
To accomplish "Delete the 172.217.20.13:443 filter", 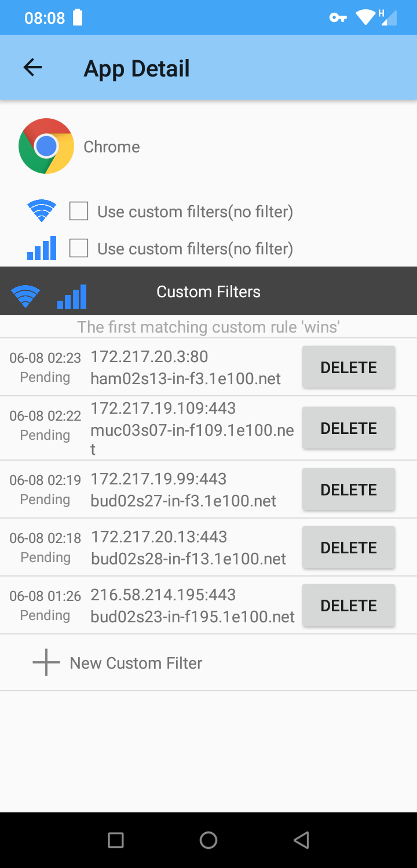I will pyautogui.click(x=349, y=548).
